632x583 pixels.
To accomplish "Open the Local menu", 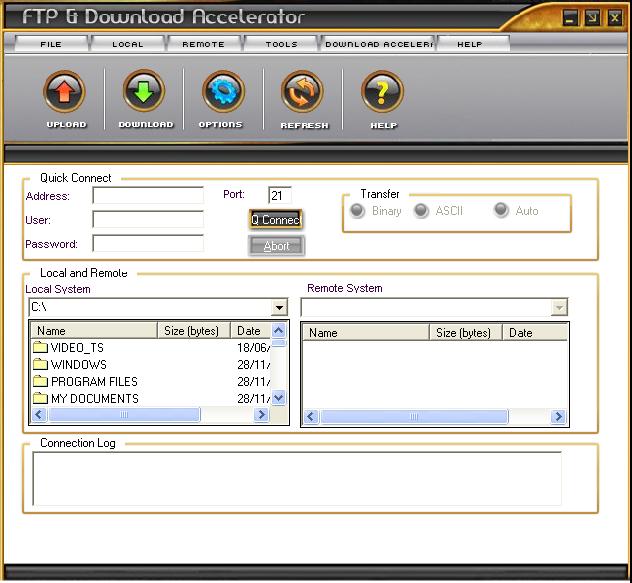I will point(128,44).
